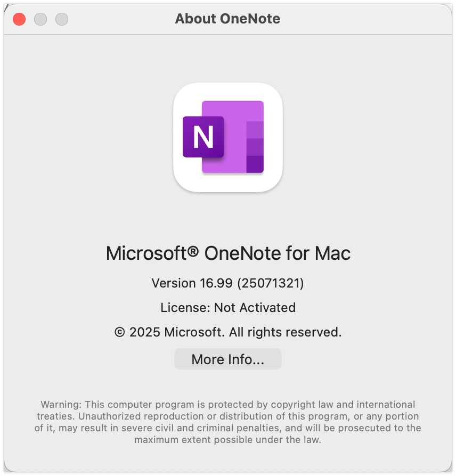
Task: Click the build number 25071321
Action: [271, 283]
